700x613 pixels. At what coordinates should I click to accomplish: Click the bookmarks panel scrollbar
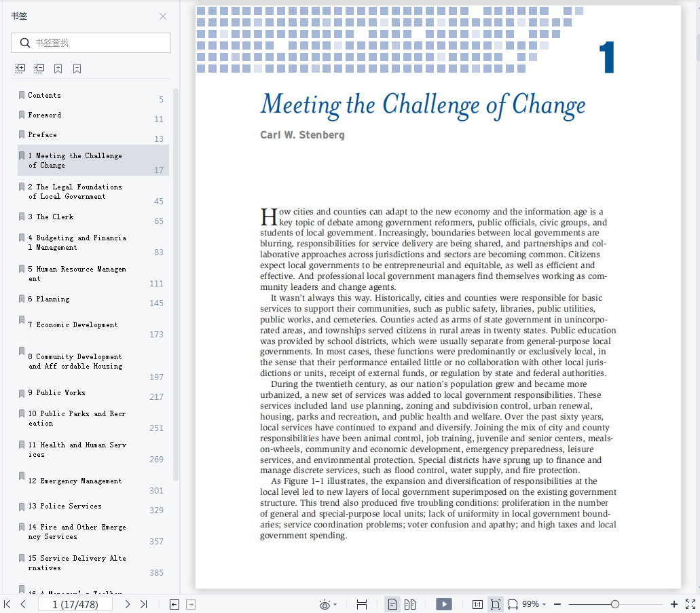pos(176,285)
